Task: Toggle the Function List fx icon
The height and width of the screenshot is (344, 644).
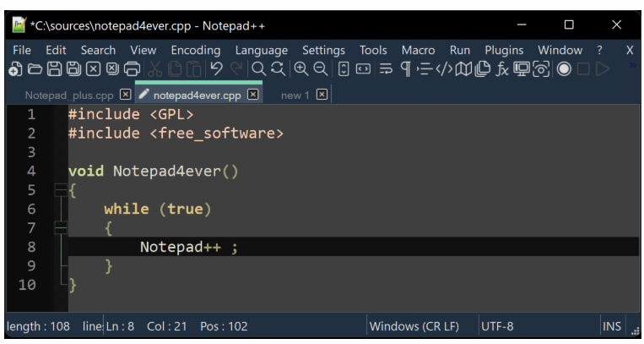Action: pyautogui.click(x=502, y=68)
